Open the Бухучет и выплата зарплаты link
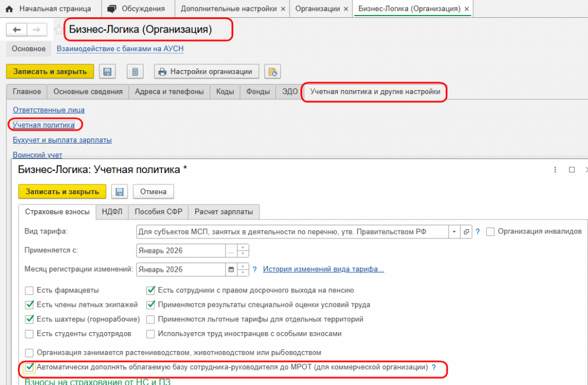This screenshot has width=588, height=385. pos(62,140)
